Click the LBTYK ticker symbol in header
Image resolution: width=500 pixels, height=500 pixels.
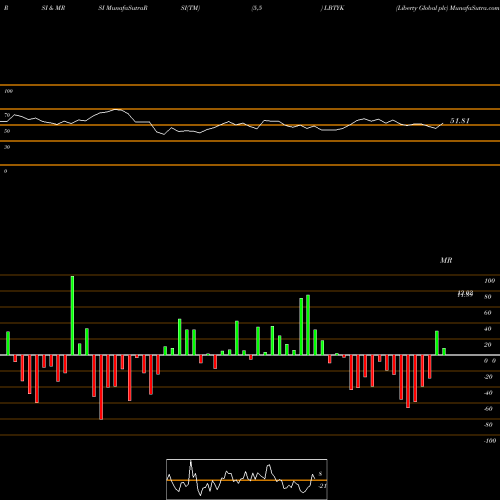334,8
